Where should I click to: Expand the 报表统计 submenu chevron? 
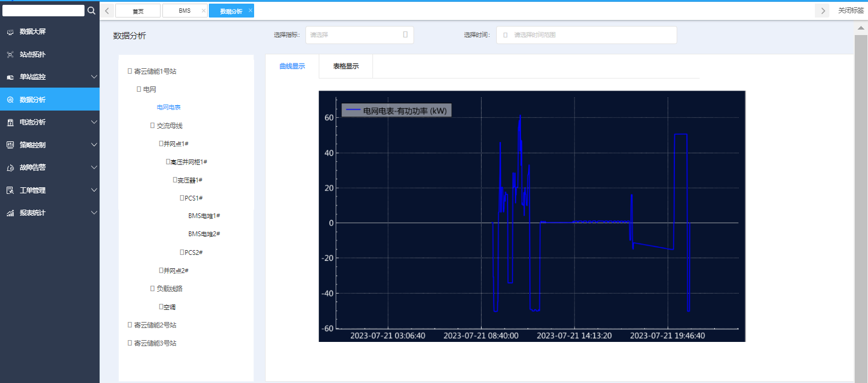(x=94, y=213)
